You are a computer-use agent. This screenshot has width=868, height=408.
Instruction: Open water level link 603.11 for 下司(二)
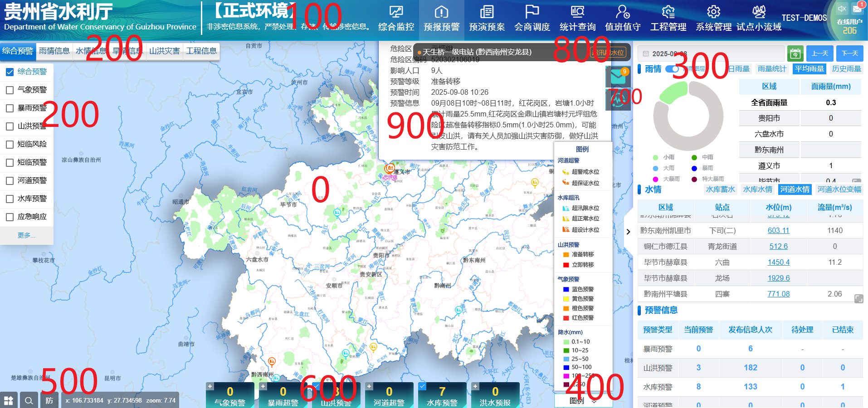pyautogui.click(x=779, y=230)
